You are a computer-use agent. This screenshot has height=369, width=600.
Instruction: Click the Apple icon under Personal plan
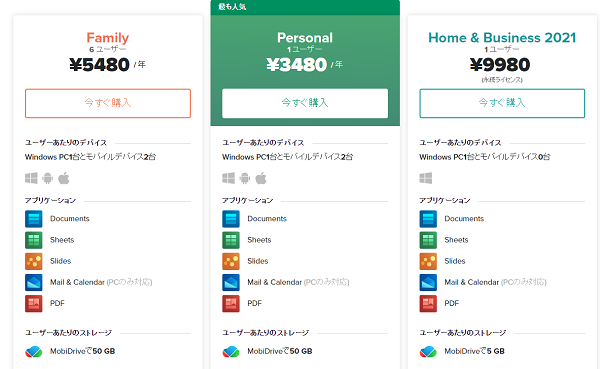[x=261, y=178]
